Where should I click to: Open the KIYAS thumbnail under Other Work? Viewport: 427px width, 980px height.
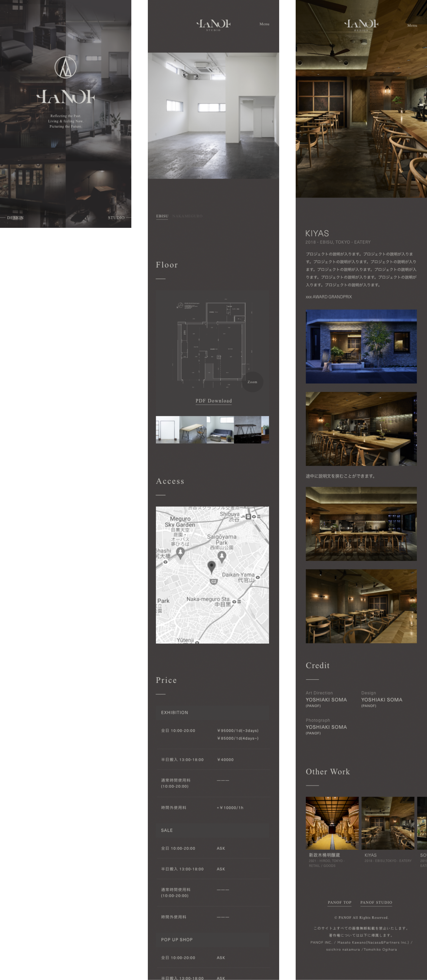[x=387, y=823]
